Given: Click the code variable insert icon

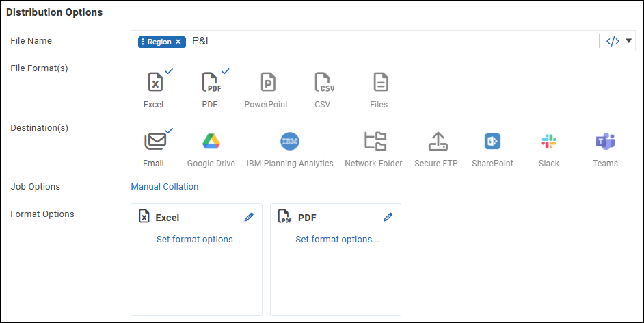Looking at the screenshot, I should [x=613, y=41].
